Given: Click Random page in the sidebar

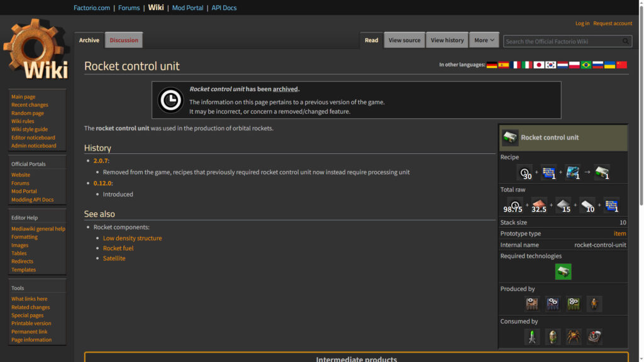Looking at the screenshot, I should point(28,113).
